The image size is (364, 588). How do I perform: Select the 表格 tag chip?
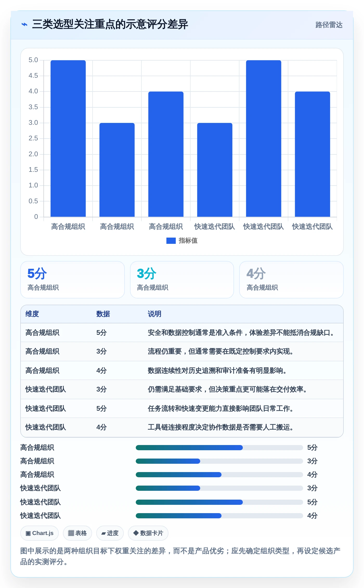77,533
